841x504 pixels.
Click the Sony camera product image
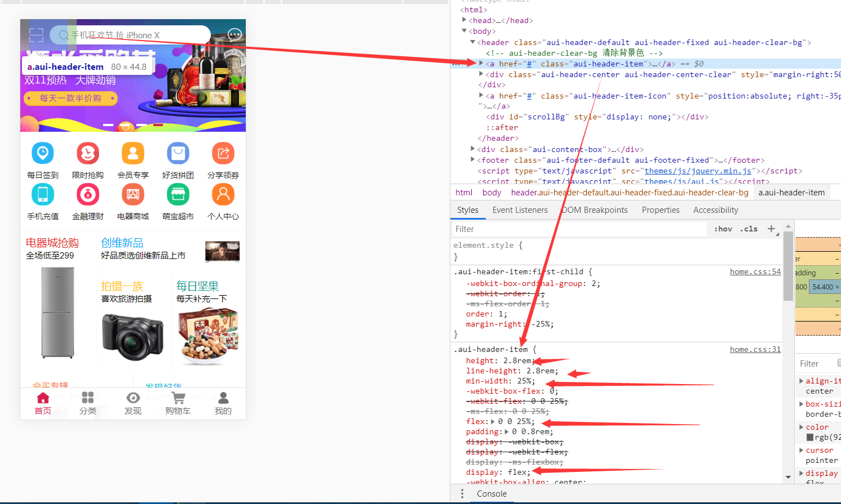coord(133,338)
